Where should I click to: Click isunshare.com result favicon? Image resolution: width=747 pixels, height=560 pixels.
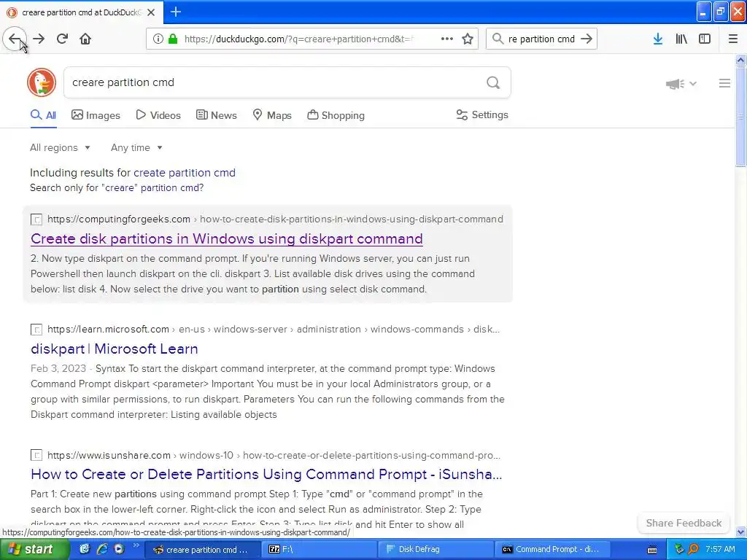pos(36,455)
